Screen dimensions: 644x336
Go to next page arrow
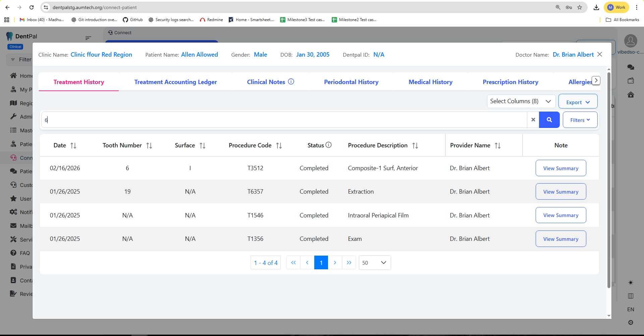[x=335, y=263]
